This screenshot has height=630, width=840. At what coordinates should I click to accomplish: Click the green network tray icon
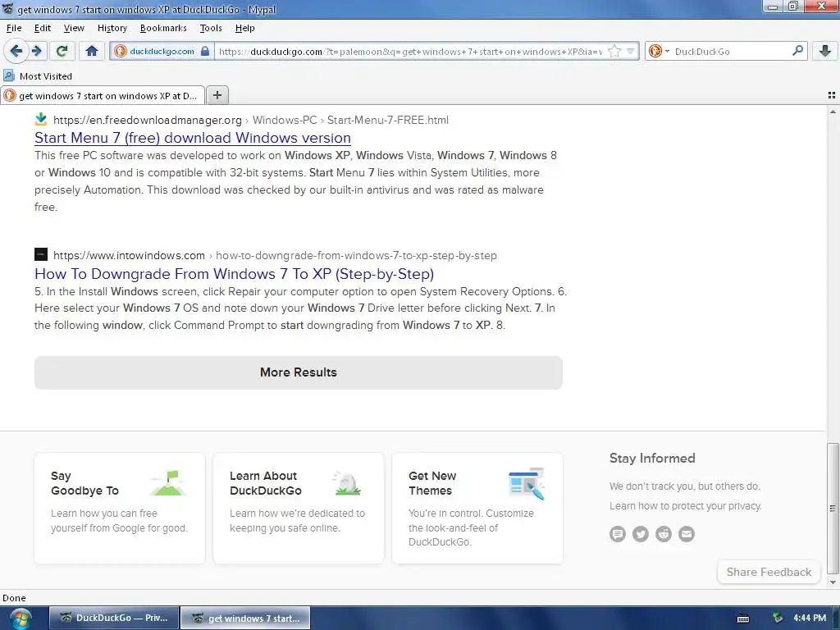[x=778, y=619]
